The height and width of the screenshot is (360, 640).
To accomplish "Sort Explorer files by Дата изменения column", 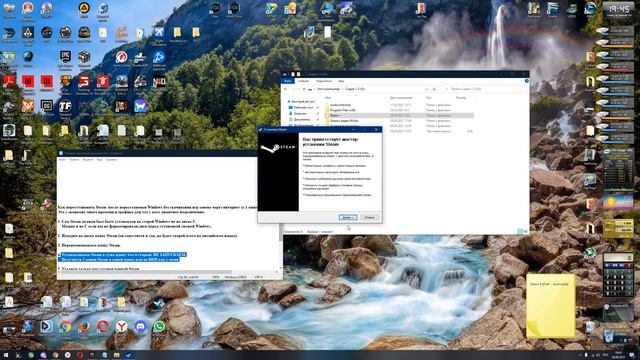I will coord(401,98).
